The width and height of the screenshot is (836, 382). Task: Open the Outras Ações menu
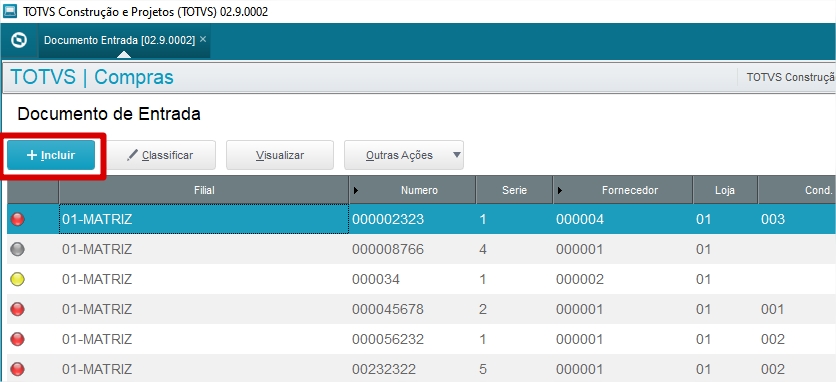pos(404,155)
